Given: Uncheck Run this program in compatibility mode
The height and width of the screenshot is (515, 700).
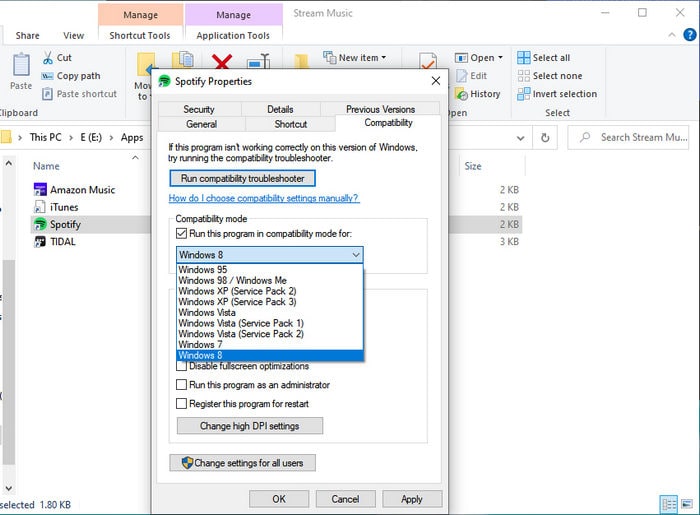Looking at the screenshot, I should tap(181, 233).
